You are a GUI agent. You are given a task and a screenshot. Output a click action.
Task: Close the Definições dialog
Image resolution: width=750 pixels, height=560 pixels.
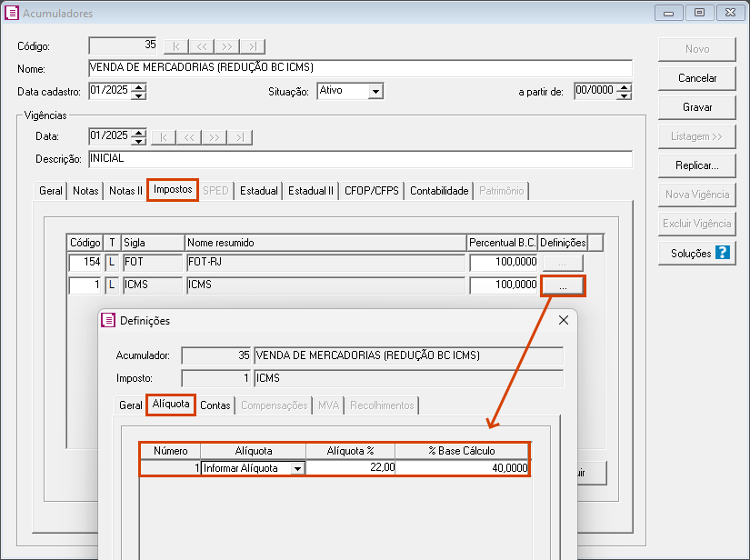[563, 320]
